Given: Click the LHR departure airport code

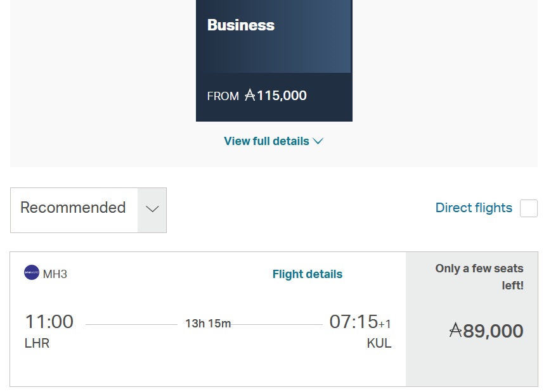Looking at the screenshot, I should coord(37,343).
